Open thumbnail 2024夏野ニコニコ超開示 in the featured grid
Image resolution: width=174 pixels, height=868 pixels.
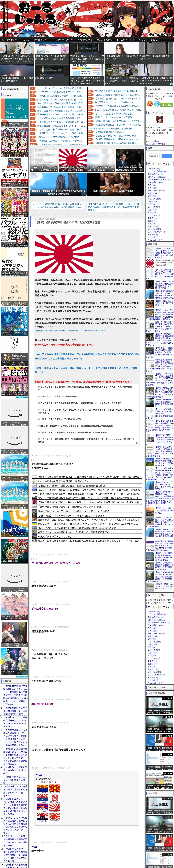(44, 161)
